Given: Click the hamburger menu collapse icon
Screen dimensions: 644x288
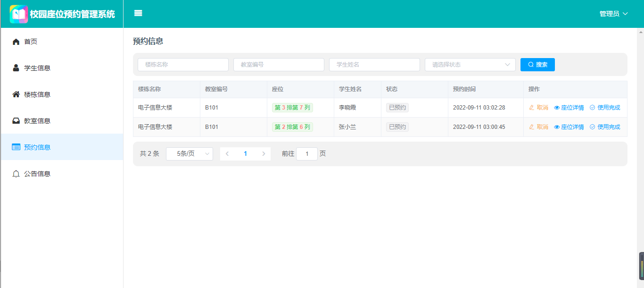Looking at the screenshot, I should click(138, 13).
